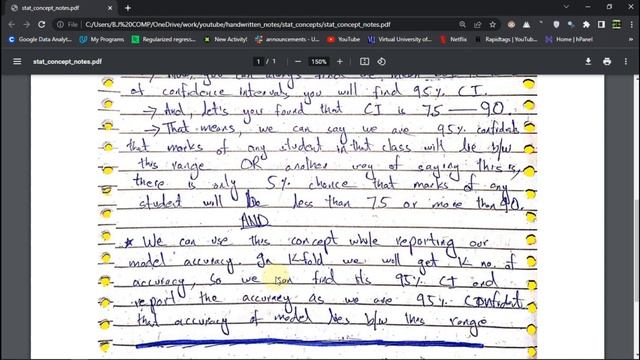Open the shield extension icon
Image resolution: width=640 pixels, height=360 pixels.
(x=556, y=24)
